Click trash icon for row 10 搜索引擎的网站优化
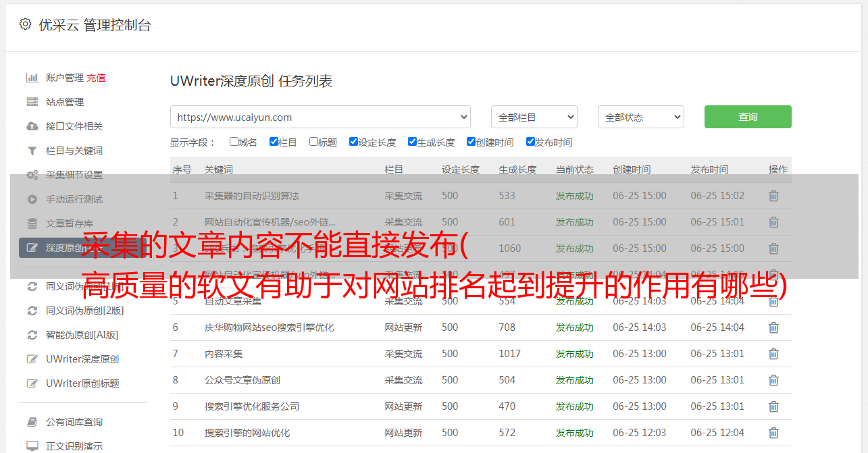 coord(773,433)
